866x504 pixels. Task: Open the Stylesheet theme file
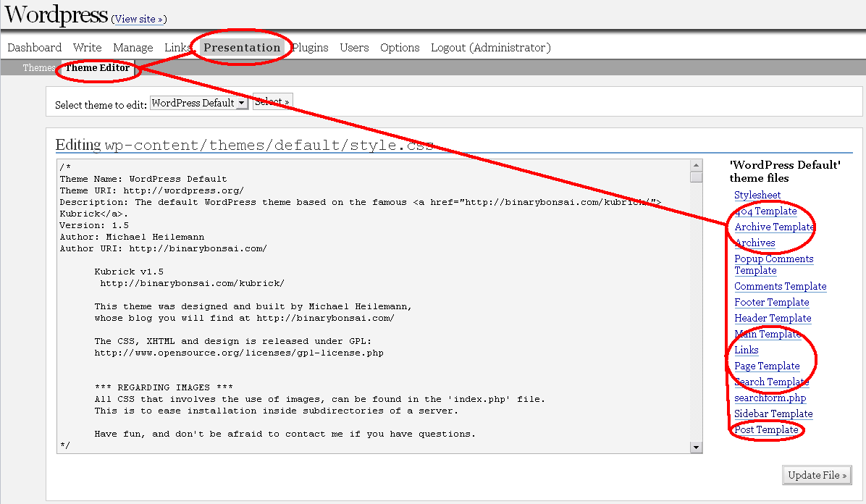[x=757, y=195]
